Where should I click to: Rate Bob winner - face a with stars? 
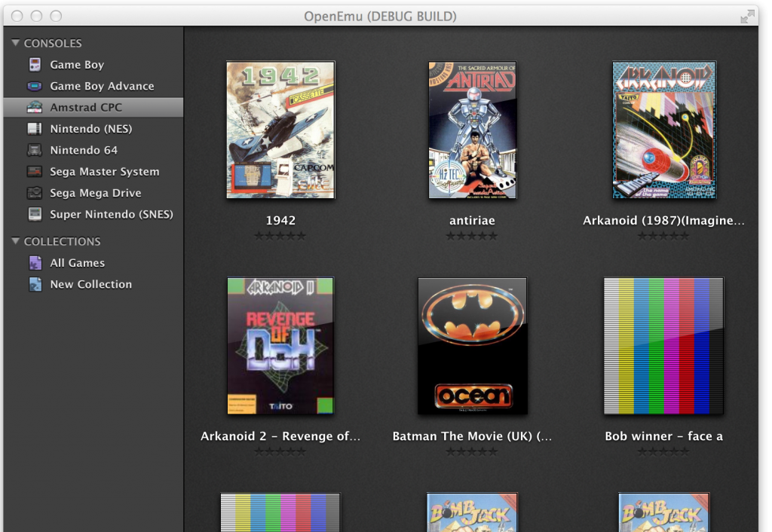coord(663,451)
